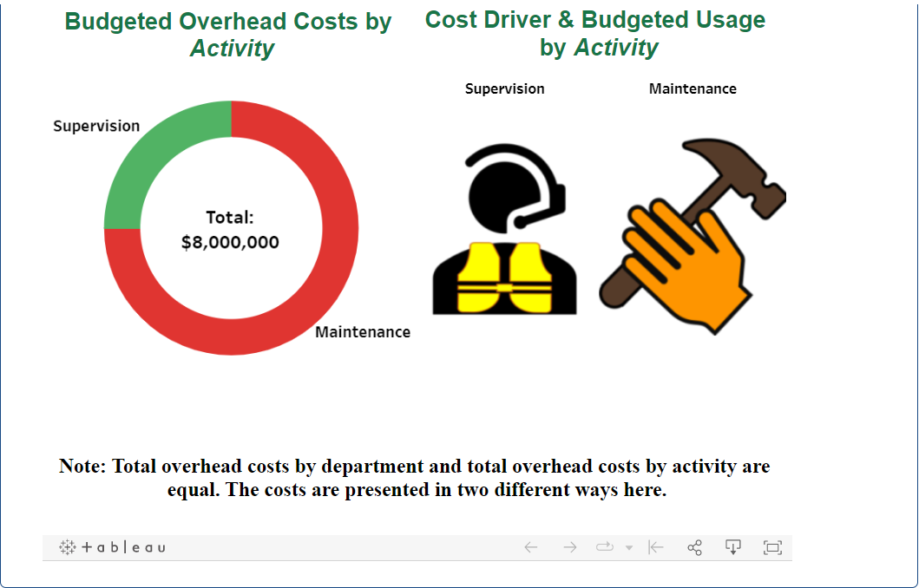Viewport: 919px width, 588px height.
Task: Select the Supervision worker headset icon
Action: (x=504, y=230)
